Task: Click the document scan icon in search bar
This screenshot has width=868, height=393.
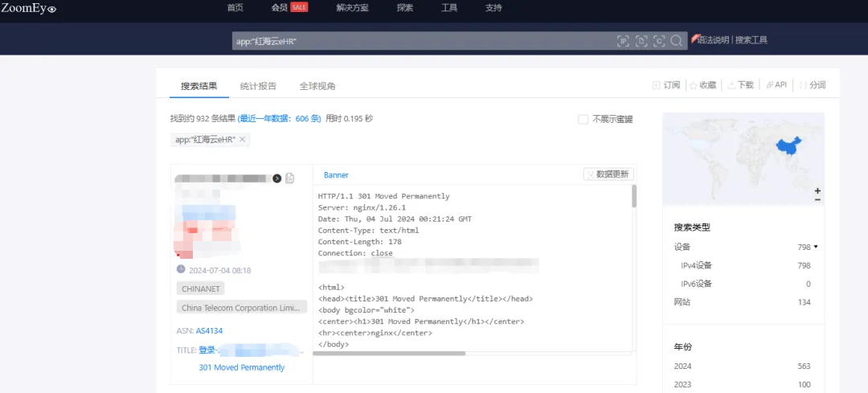Action: click(x=641, y=41)
